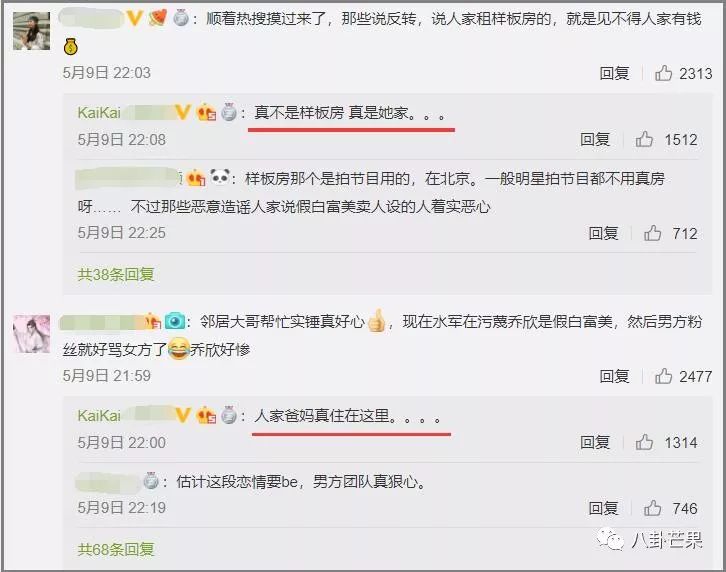Like KaiKai's reply with 1314 likes
726x572 pixels.
644,442
